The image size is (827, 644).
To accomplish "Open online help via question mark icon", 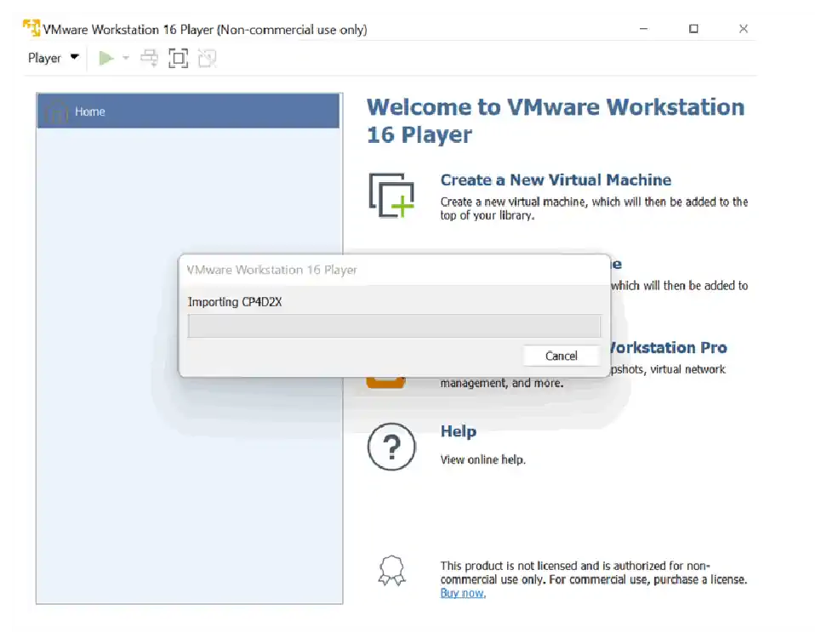I will pyautogui.click(x=391, y=447).
